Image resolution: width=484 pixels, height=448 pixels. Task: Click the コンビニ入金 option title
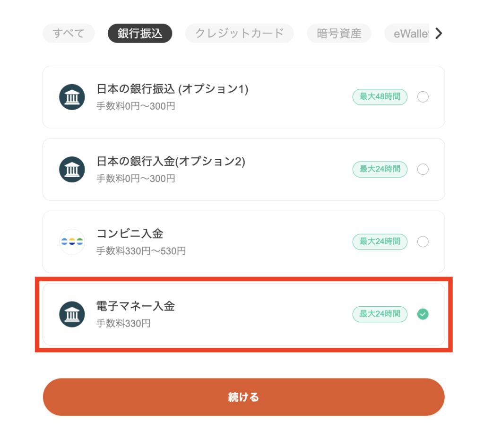point(130,234)
